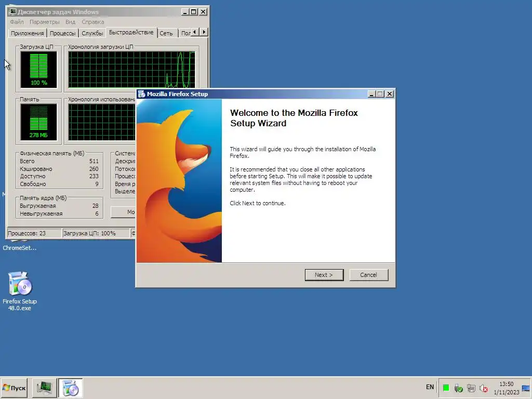Click the Кэшировано 260 row
The width and height of the screenshot is (532, 399).
(59, 169)
